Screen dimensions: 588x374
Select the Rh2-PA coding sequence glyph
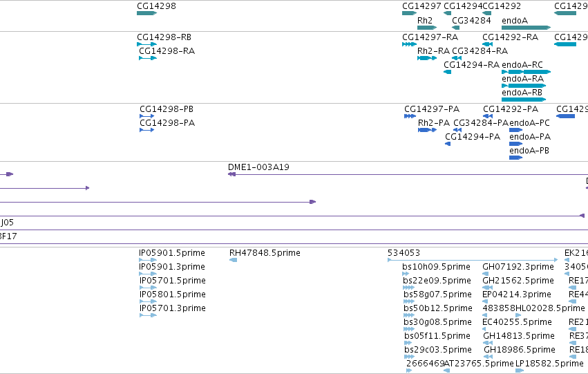427,130
